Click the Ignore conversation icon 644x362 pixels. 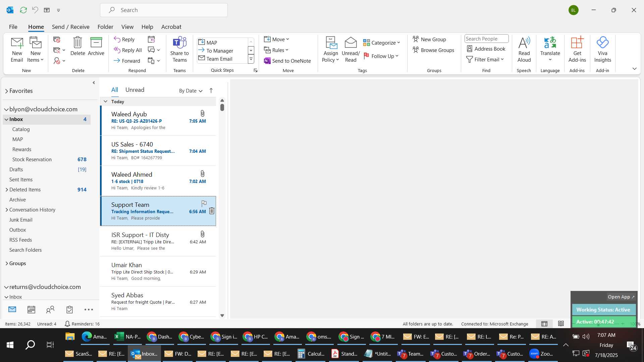click(57, 40)
